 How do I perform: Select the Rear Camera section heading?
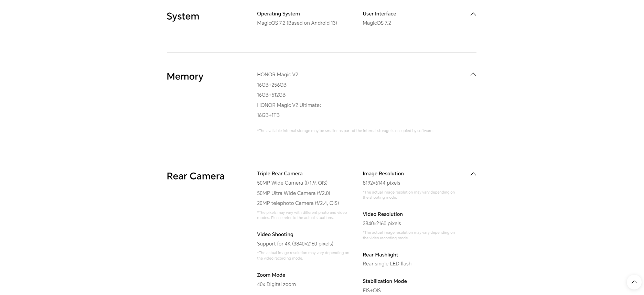click(195, 176)
